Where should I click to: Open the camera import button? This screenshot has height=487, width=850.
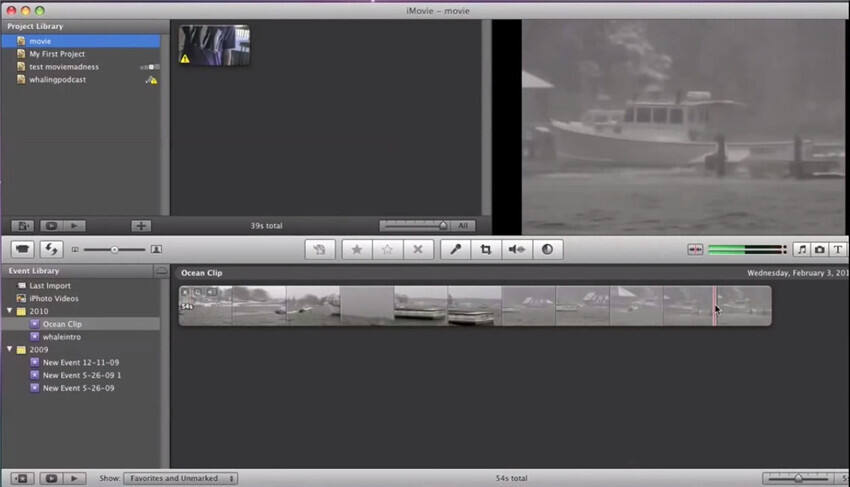tap(22, 249)
